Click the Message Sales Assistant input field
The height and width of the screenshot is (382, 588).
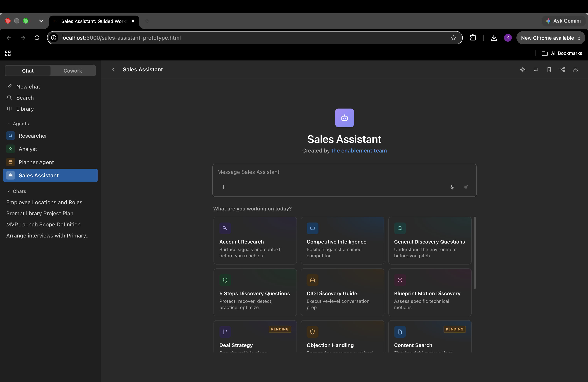pos(344,172)
